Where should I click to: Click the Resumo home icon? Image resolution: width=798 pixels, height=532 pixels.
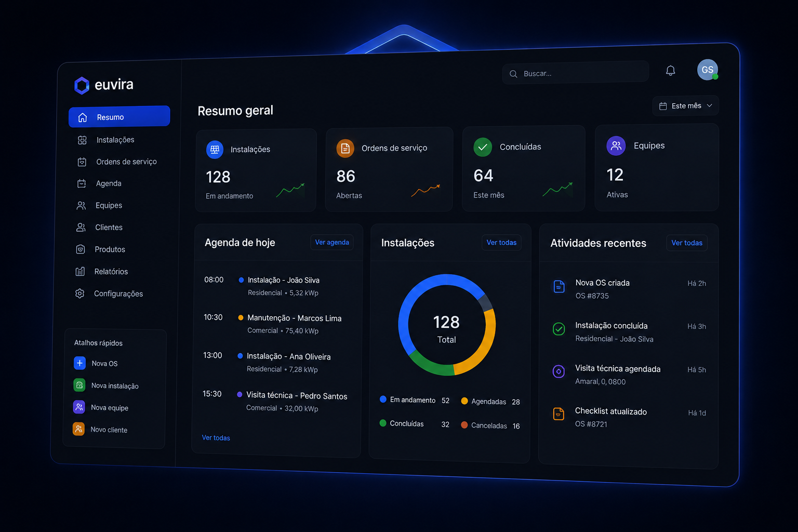(x=83, y=117)
